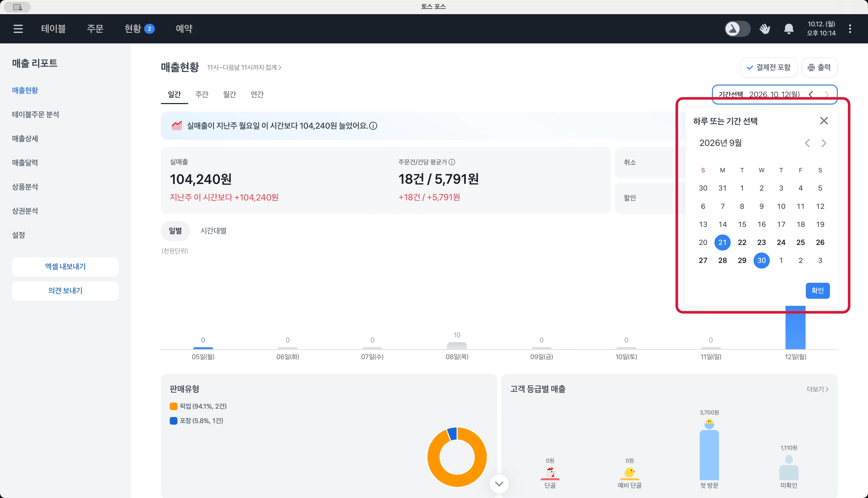Open 설정 in sidebar
This screenshot has height=498, width=868.
tap(19, 235)
